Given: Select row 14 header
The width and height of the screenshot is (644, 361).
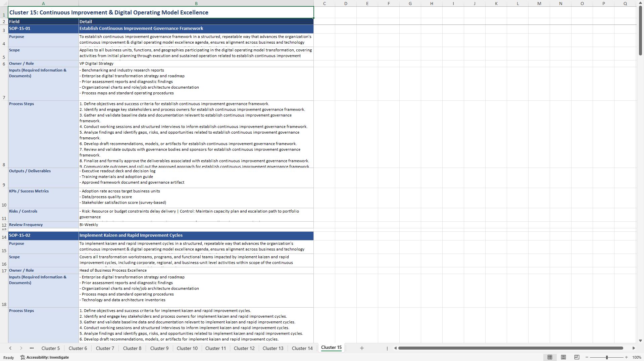Looking at the screenshot, I should 4,236.
